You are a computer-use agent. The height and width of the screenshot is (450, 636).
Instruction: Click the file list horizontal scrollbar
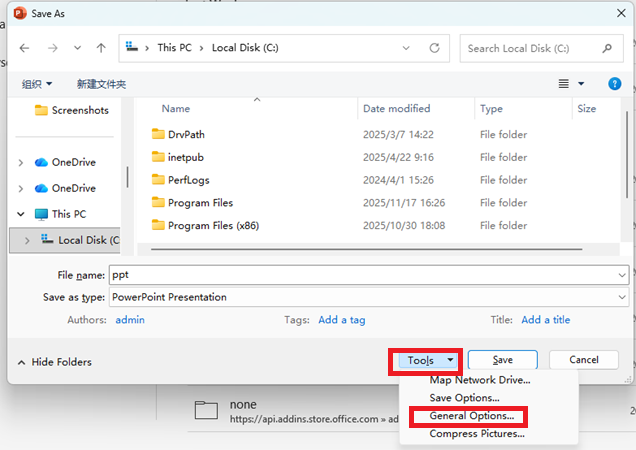click(x=366, y=249)
